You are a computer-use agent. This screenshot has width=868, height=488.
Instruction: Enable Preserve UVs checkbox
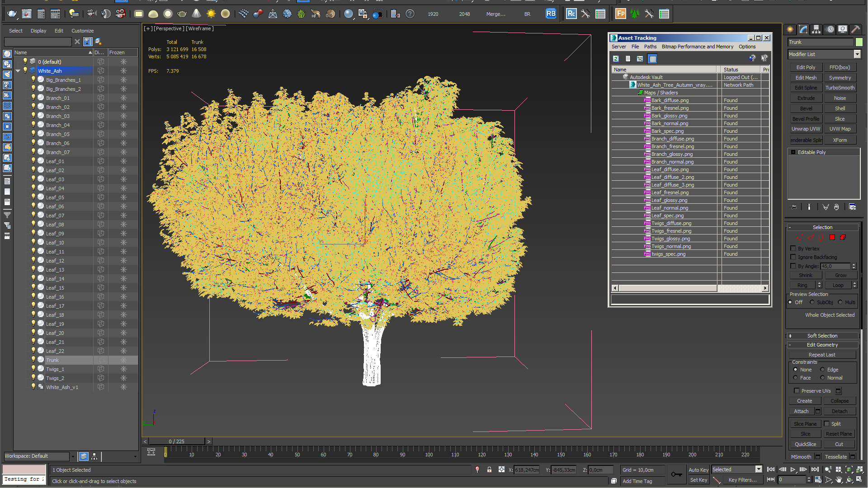coord(797,391)
